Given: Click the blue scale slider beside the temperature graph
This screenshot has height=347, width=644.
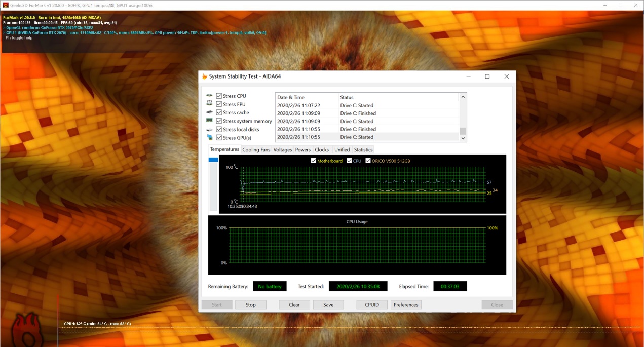Looking at the screenshot, I should coord(213,160).
